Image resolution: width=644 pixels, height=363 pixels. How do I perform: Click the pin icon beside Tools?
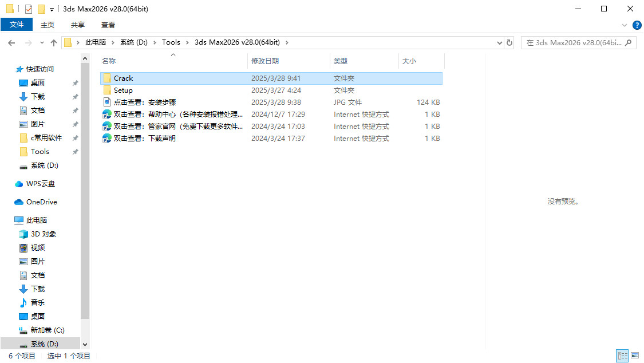tap(75, 152)
